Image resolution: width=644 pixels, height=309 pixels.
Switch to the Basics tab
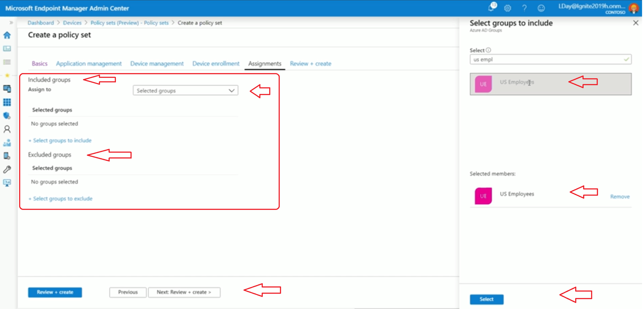click(x=40, y=63)
